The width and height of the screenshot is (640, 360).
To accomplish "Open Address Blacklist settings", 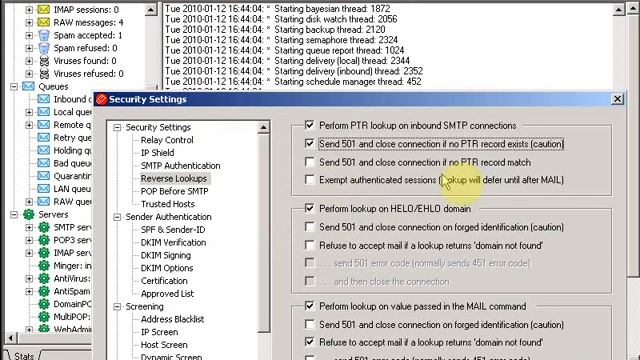I will [172, 319].
